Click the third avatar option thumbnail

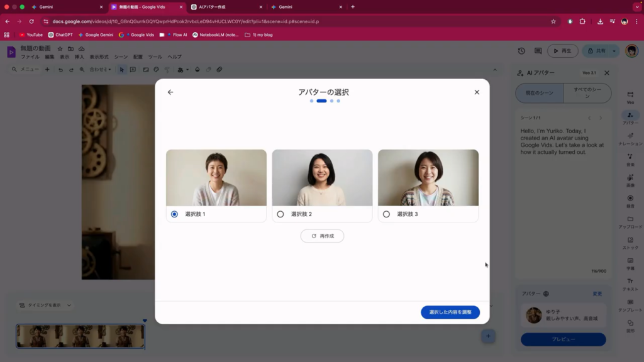tap(428, 178)
